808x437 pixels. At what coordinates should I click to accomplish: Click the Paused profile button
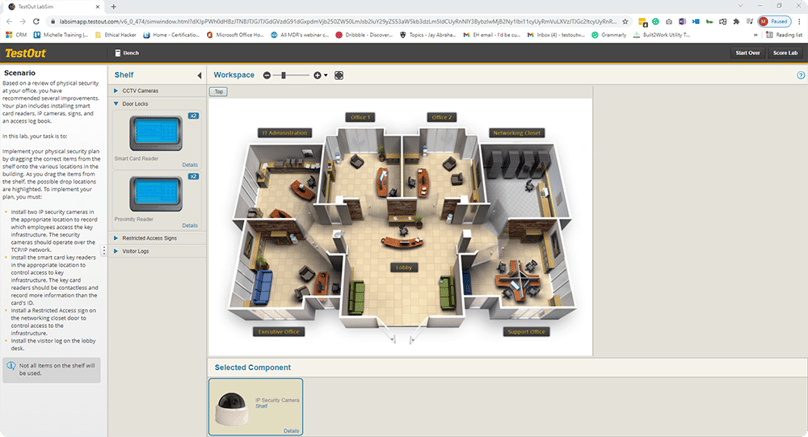[775, 22]
